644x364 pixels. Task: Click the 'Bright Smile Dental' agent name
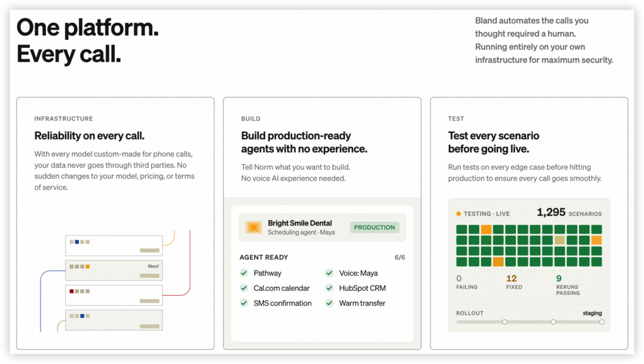pyautogui.click(x=299, y=223)
